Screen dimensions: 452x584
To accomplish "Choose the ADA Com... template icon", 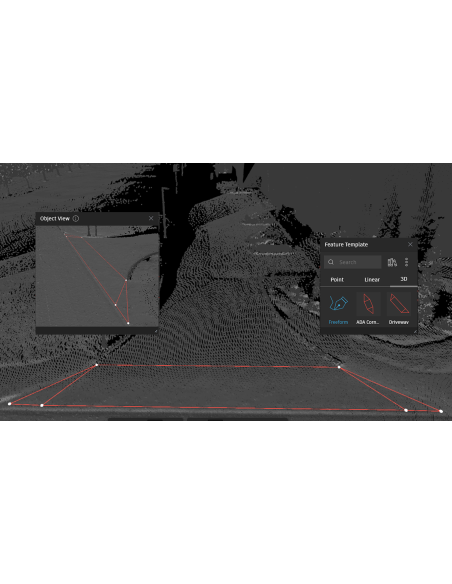I will pos(368,304).
